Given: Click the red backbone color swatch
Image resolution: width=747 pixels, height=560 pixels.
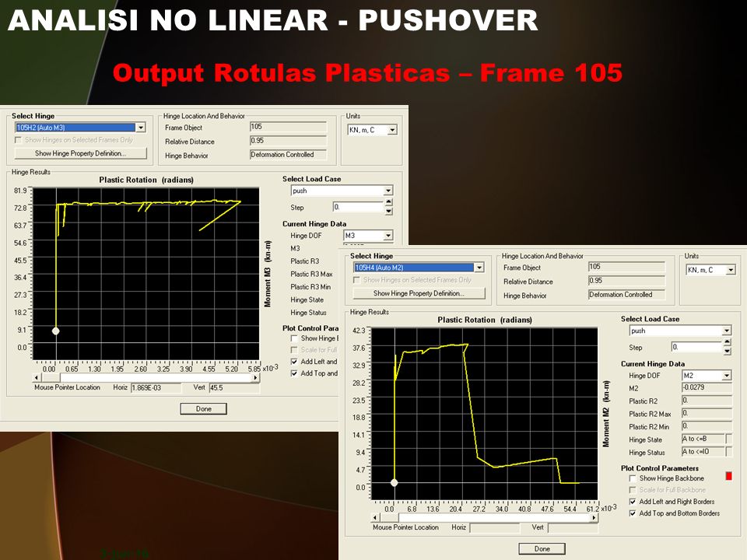Looking at the screenshot, I should (728, 476).
